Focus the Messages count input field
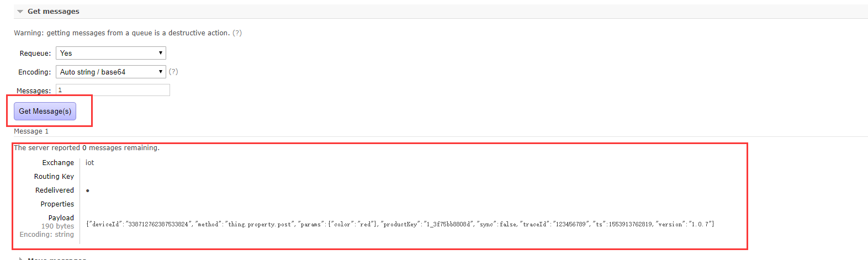The width and height of the screenshot is (868, 260). coord(113,90)
